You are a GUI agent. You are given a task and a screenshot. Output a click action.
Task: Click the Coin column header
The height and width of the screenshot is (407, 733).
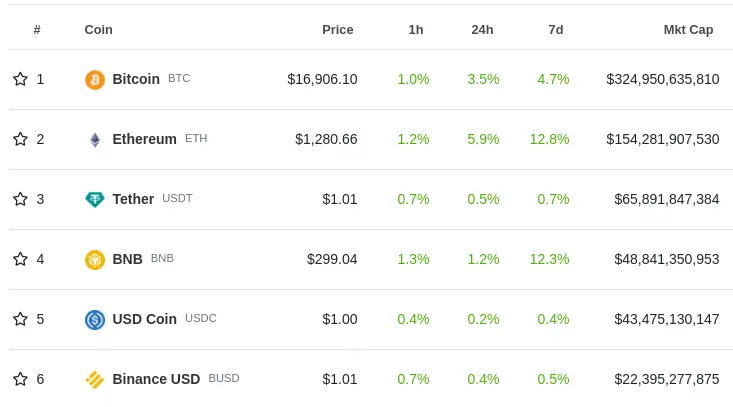tap(98, 29)
